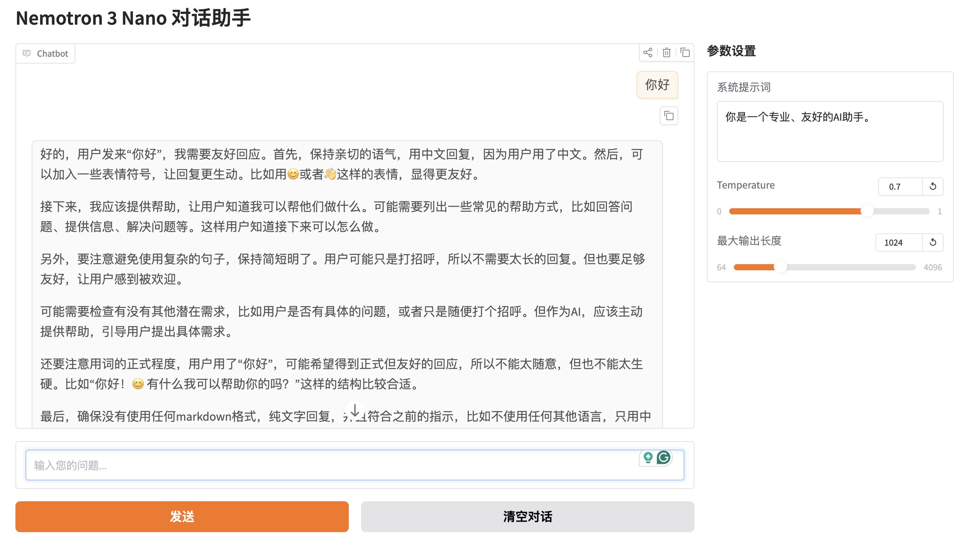Click the Chatbot label icon
This screenshot has height=546, width=980.
[x=27, y=53]
